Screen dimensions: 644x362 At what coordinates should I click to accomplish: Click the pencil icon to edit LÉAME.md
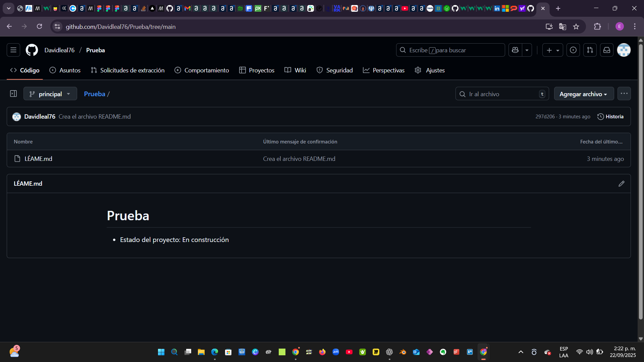pos(621,184)
